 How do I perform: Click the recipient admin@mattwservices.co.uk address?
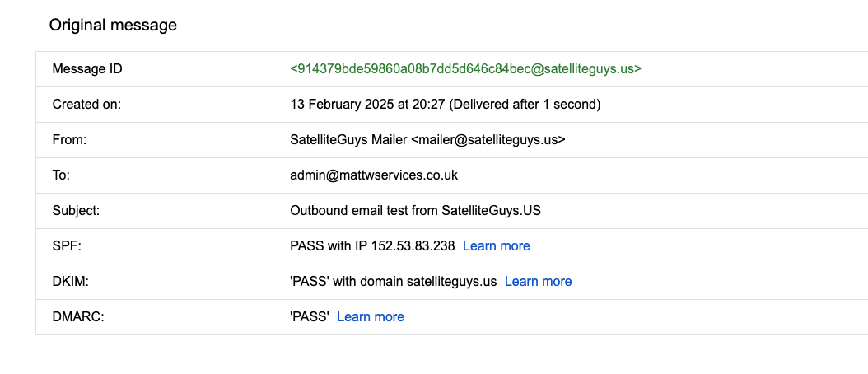tap(374, 175)
